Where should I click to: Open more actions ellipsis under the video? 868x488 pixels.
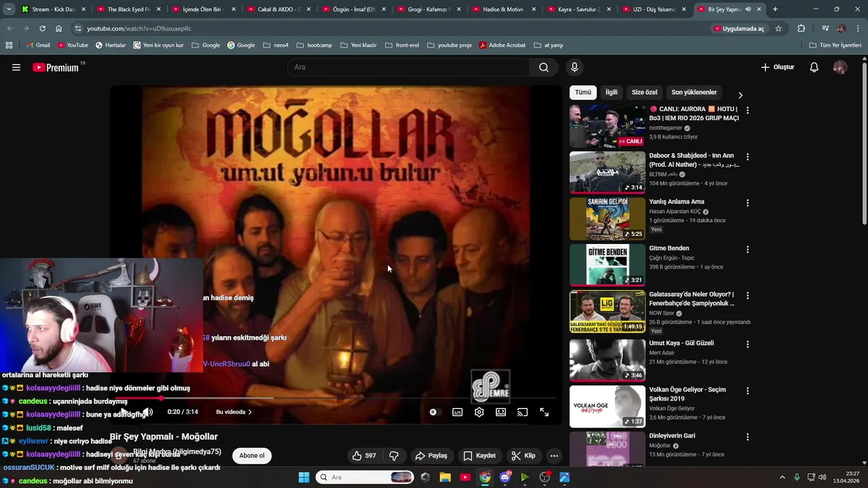(x=554, y=455)
